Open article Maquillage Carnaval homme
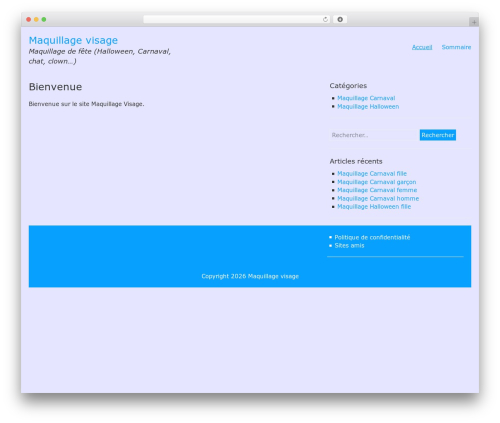 coord(378,198)
